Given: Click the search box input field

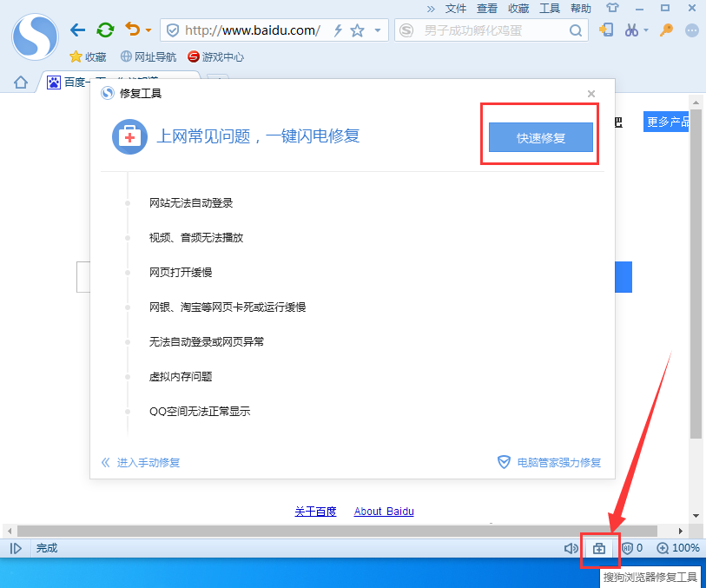Looking at the screenshot, I should pos(491,30).
